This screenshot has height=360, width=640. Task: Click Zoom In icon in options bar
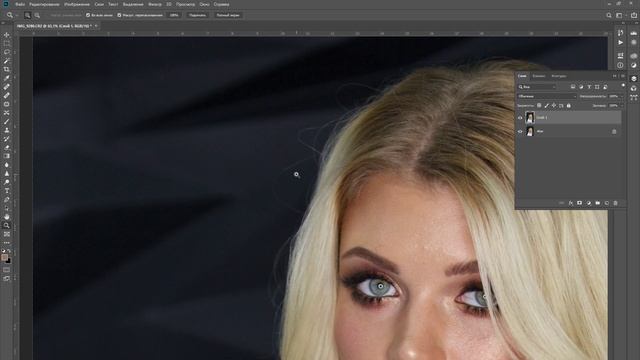tap(27, 15)
